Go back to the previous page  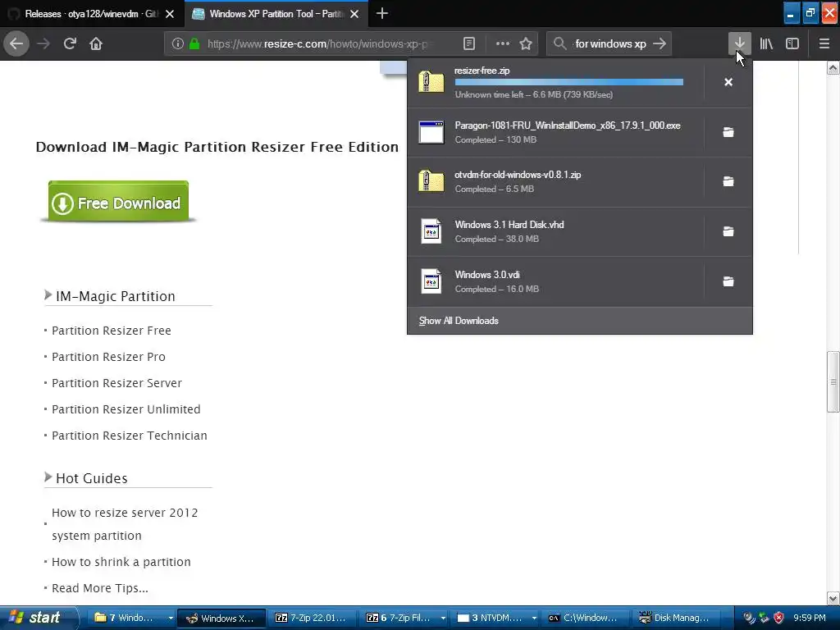coord(16,43)
